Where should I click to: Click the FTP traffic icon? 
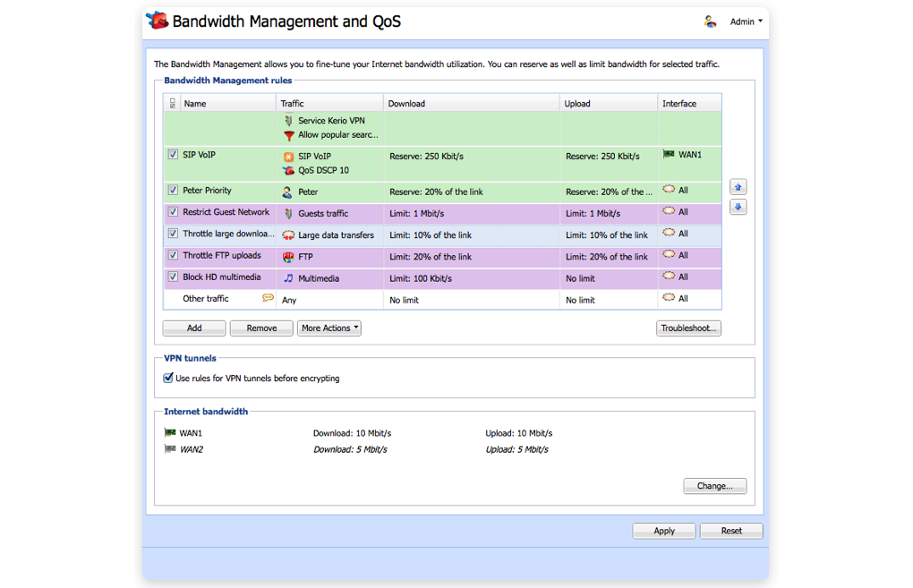coord(288,257)
